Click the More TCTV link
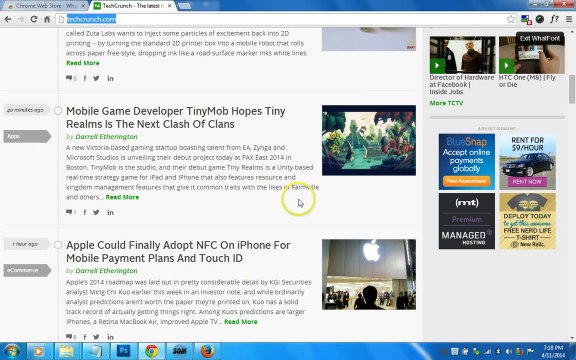Screen dimensions: 576x360 446,103
